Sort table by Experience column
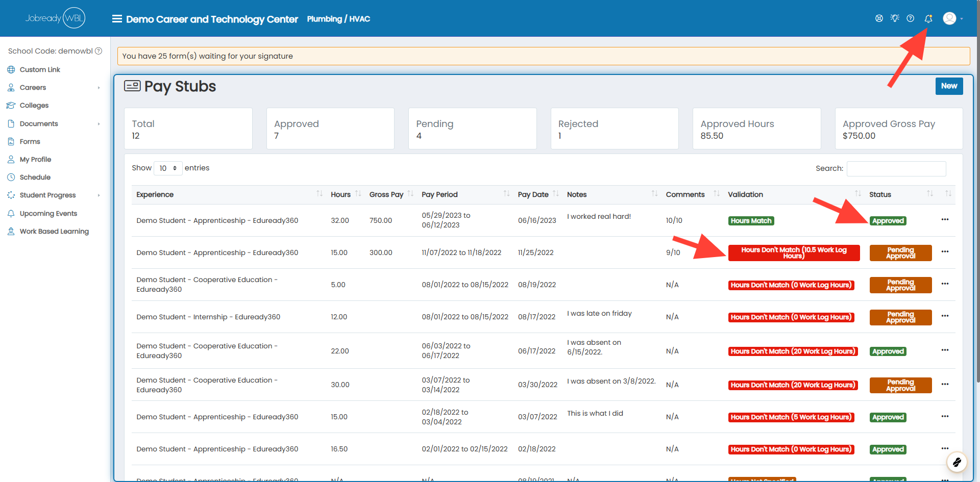Image resolution: width=980 pixels, height=482 pixels. click(x=229, y=194)
